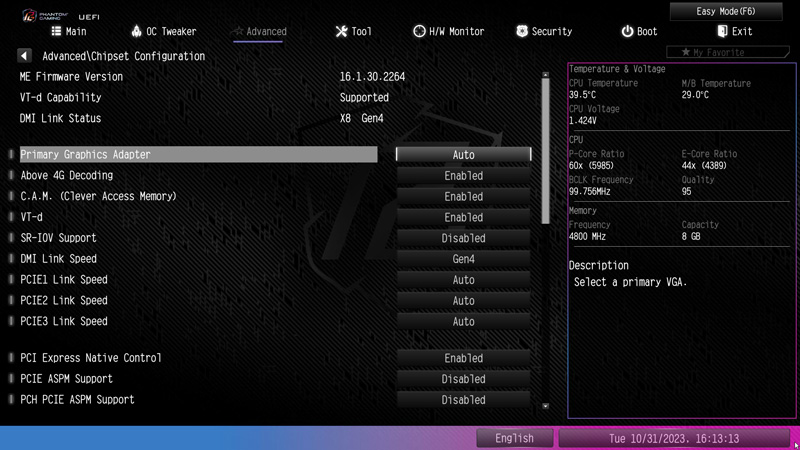Viewport: 800px width, 450px height.
Task: Change the DMI Link Speed Gen4 value
Action: [x=463, y=259]
